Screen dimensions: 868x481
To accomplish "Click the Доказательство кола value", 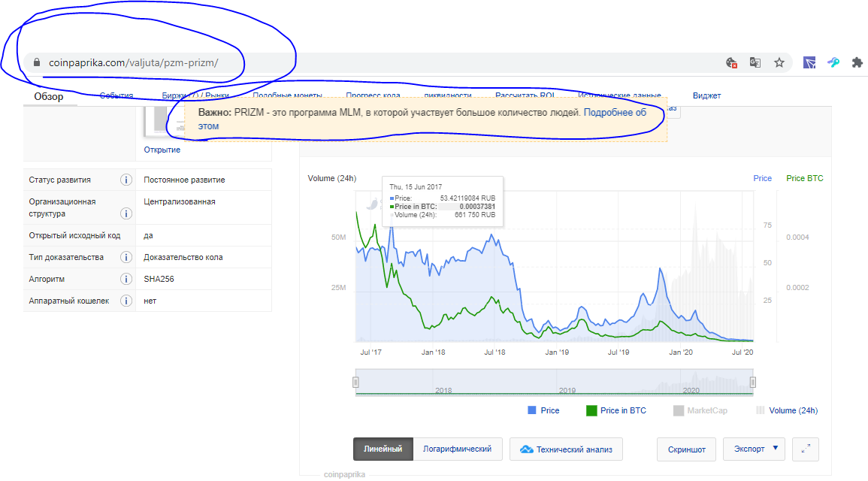I will (x=183, y=257).
